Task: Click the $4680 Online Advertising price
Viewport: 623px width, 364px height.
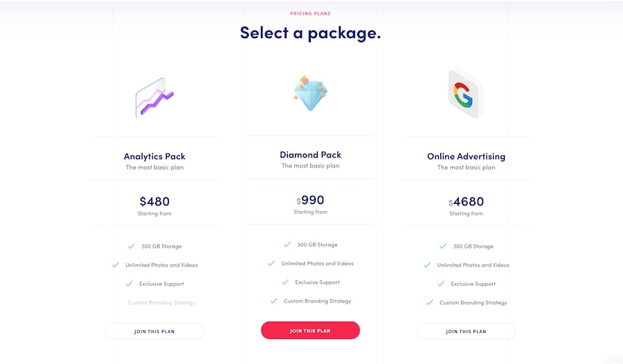Action: [466, 201]
